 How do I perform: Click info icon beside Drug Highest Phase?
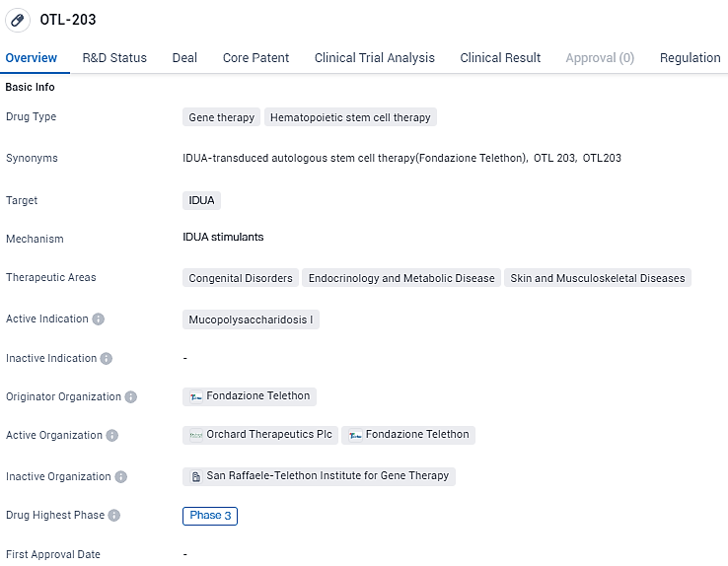[x=114, y=516]
